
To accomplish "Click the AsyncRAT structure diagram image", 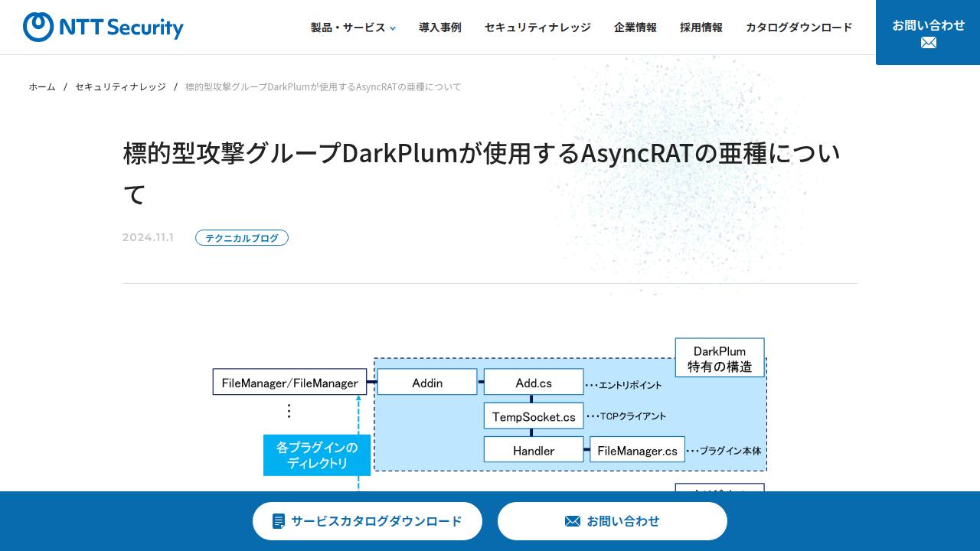I will [x=490, y=413].
